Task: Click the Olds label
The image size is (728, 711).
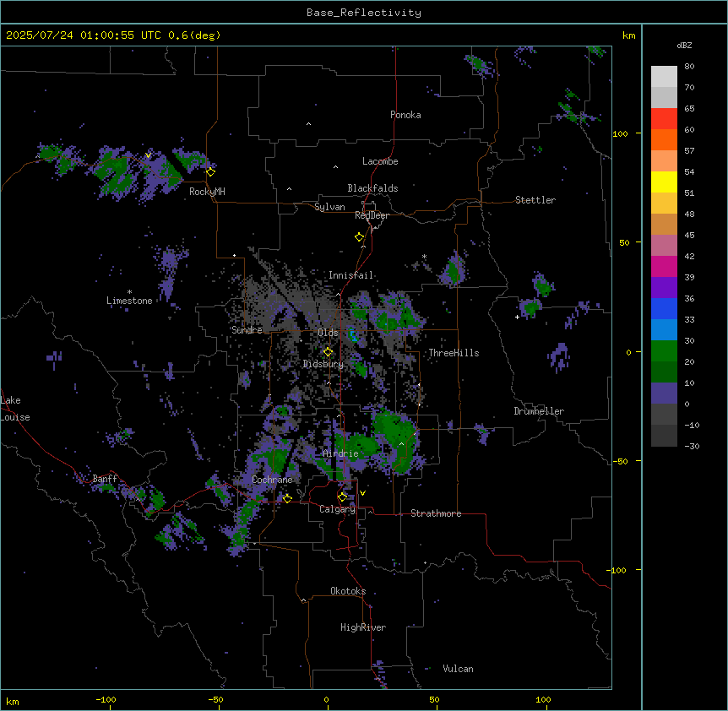Action: tap(328, 333)
